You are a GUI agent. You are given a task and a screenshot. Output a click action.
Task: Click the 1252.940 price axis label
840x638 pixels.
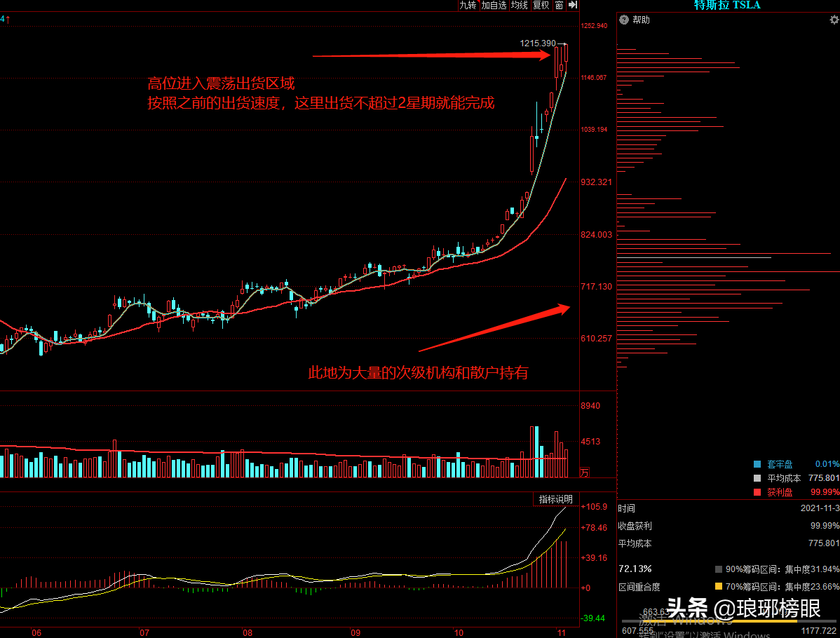tap(594, 26)
